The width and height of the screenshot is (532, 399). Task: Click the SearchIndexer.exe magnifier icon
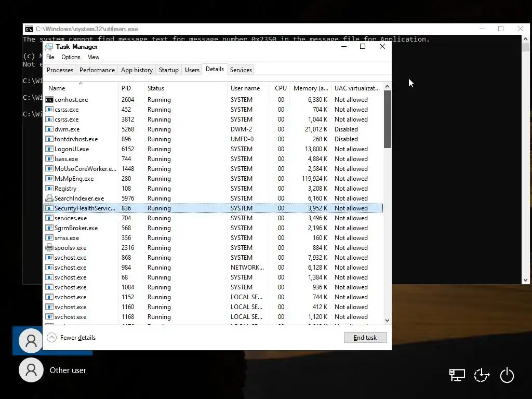49,198
